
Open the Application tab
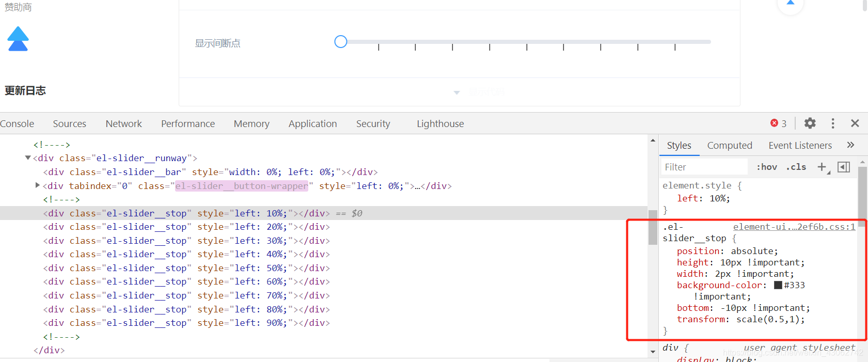point(313,123)
